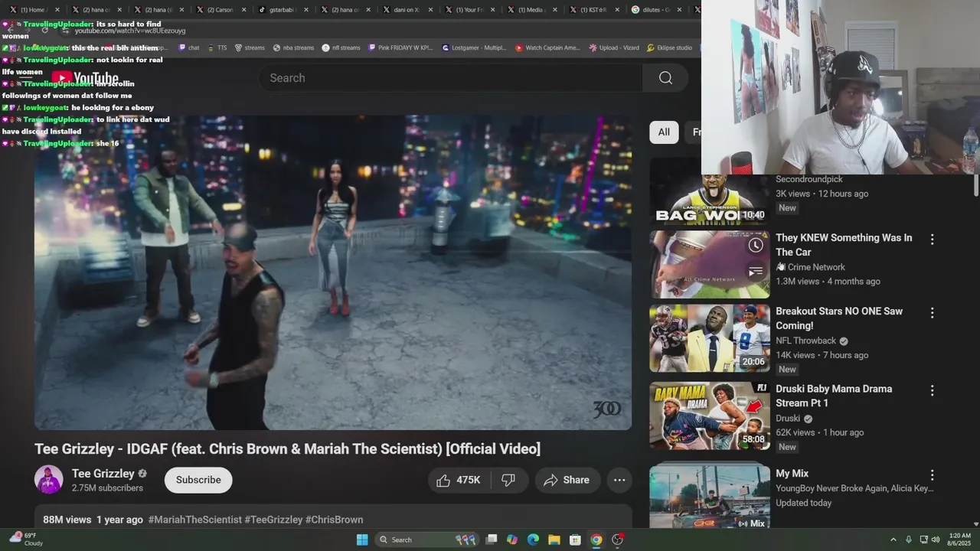Like the Tee Grizzley video (475K)
This screenshot has width=980, height=551.
coord(459,480)
